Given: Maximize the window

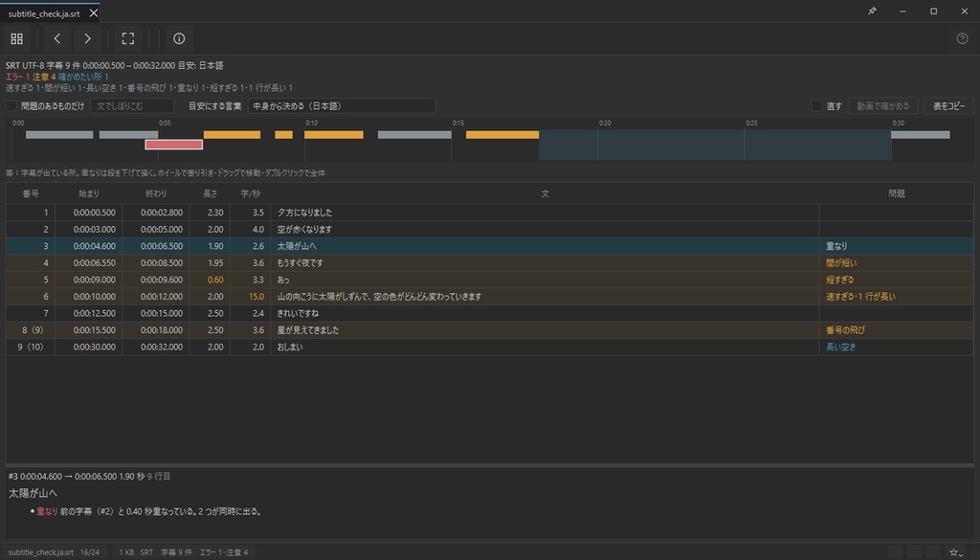Looking at the screenshot, I should point(933,11).
